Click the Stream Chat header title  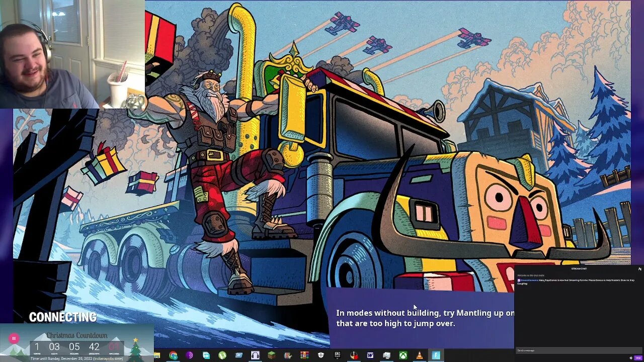tap(579, 268)
